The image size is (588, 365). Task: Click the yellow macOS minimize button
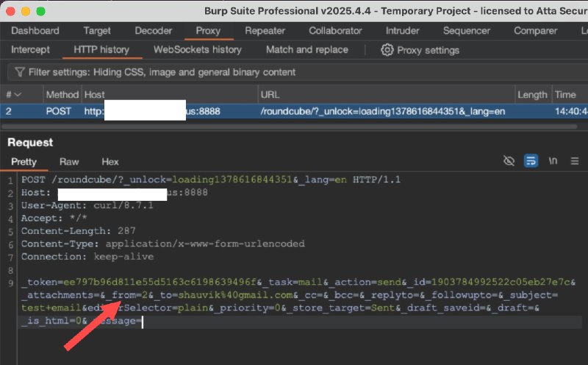pyautogui.click(x=26, y=12)
